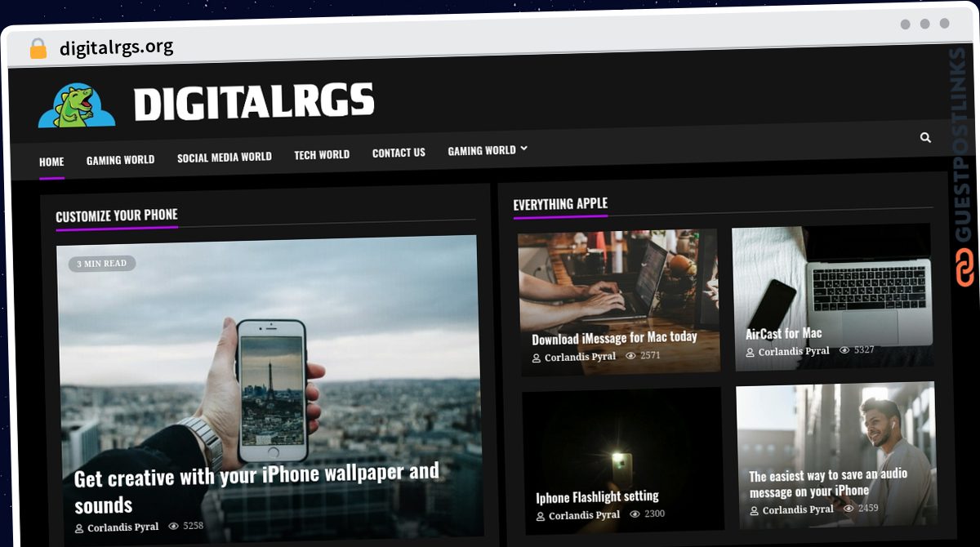
Task: Expand the Gaming World dropdown chevron
Action: (x=523, y=149)
